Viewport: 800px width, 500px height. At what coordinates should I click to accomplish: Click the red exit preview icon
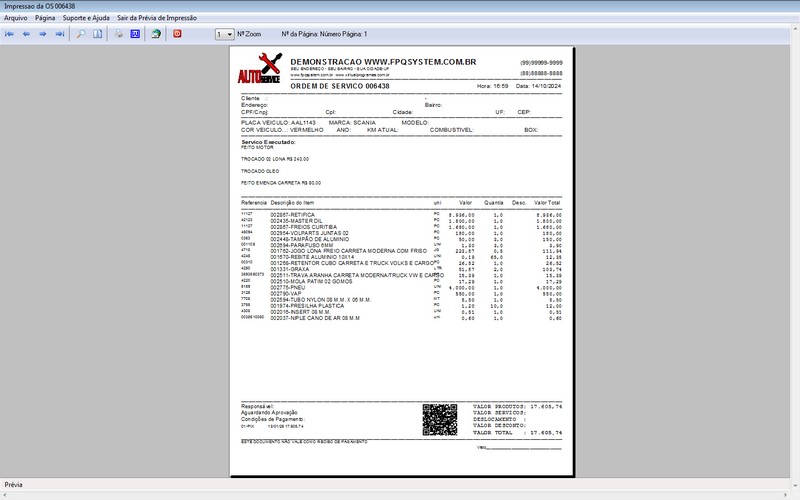tap(178, 34)
